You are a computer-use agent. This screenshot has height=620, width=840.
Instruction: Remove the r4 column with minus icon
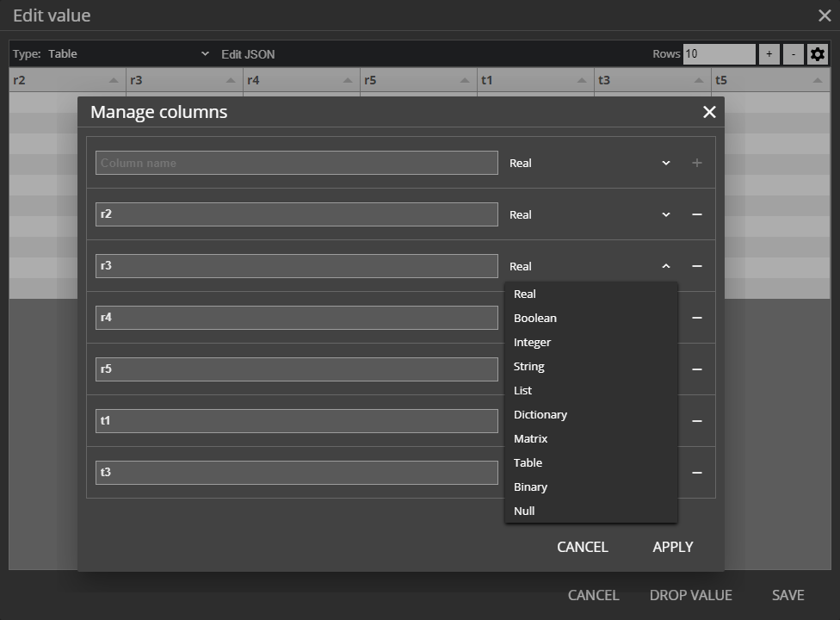click(697, 318)
